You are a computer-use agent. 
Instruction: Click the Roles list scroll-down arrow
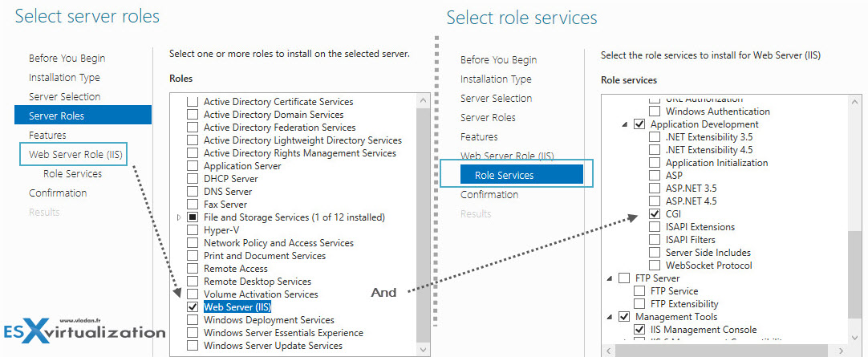click(424, 349)
